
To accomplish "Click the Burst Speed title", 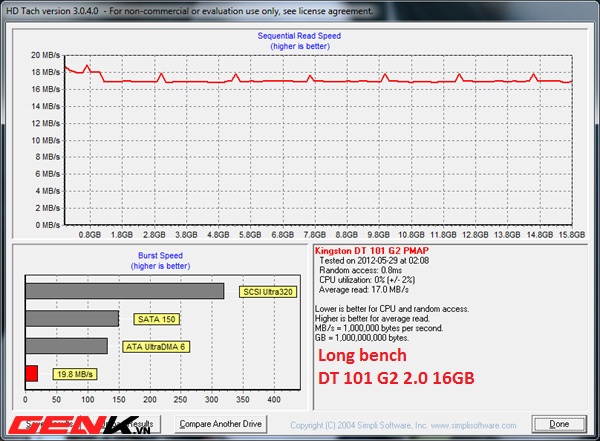I will (160, 255).
